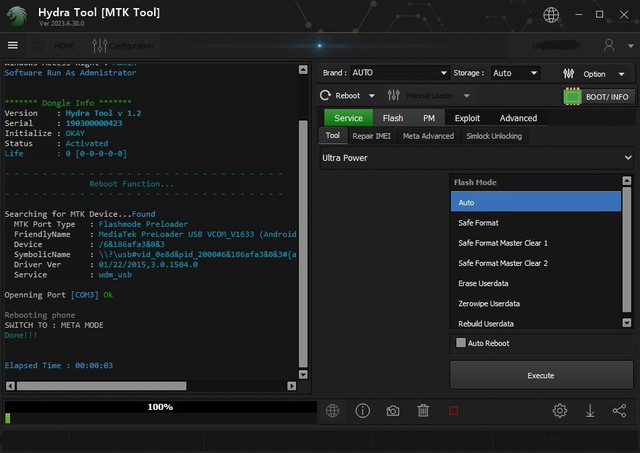Select the Simlock Unlocking sub-tab

coord(494,136)
